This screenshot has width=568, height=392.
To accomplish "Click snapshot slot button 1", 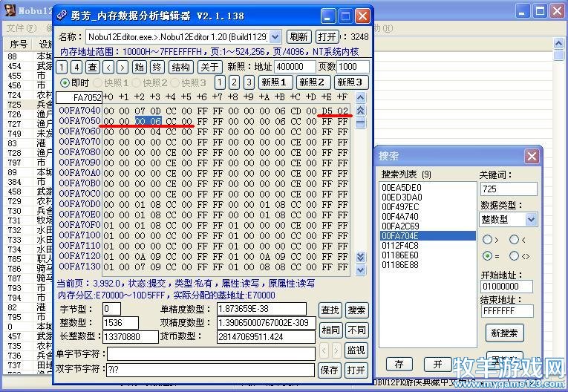I will point(220,82).
